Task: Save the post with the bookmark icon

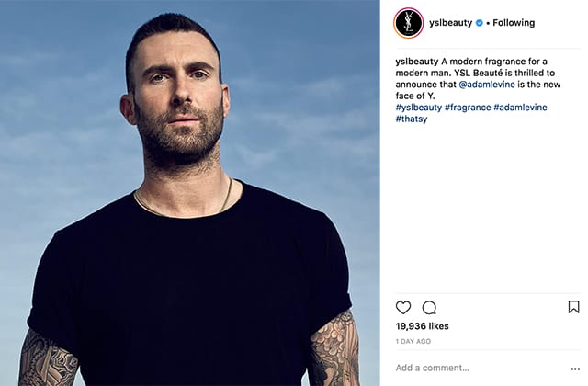Action: click(x=573, y=307)
